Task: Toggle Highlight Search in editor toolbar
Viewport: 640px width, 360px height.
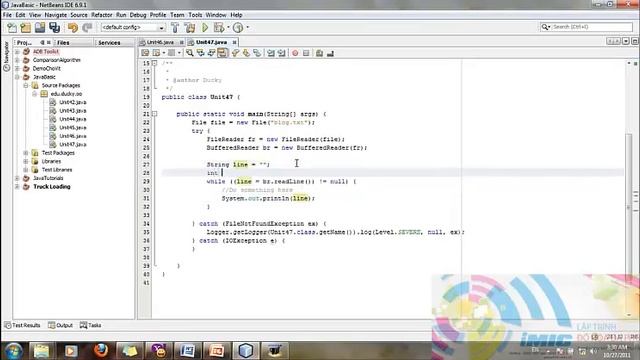Action: (x=222, y=53)
